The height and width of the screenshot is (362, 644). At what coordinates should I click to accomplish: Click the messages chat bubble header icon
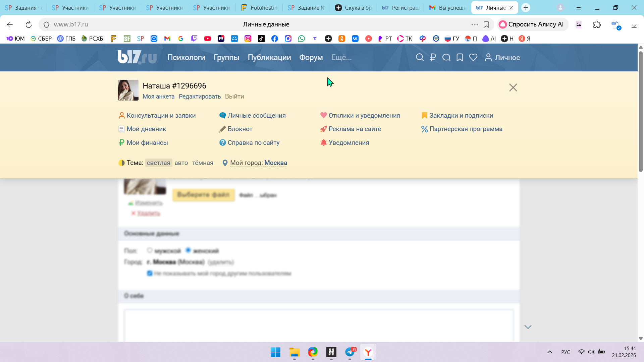pyautogui.click(x=446, y=58)
